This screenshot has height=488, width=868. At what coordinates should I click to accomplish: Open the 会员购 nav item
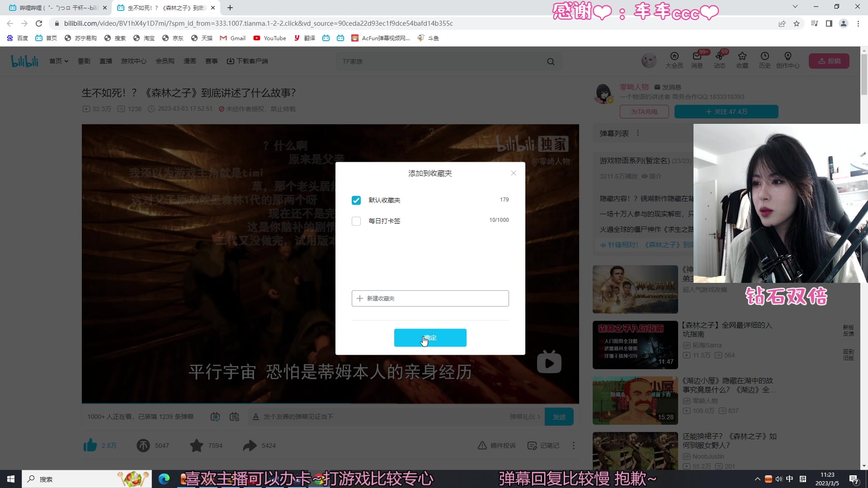(x=165, y=61)
